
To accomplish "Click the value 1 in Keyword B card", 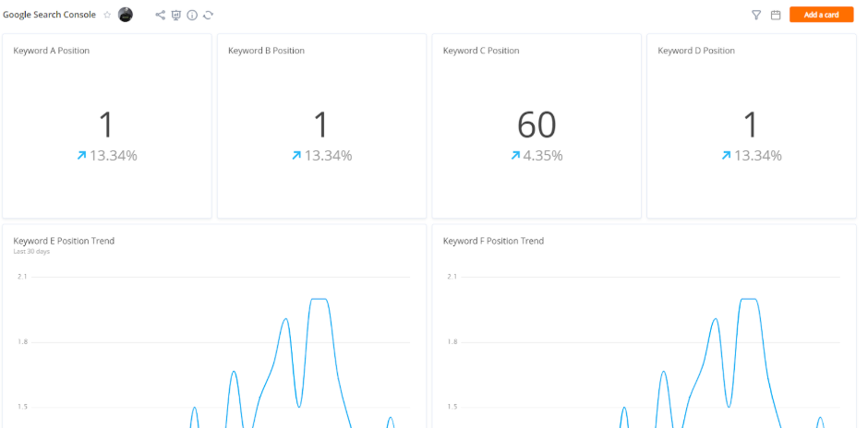I will pyautogui.click(x=321, y=125).
